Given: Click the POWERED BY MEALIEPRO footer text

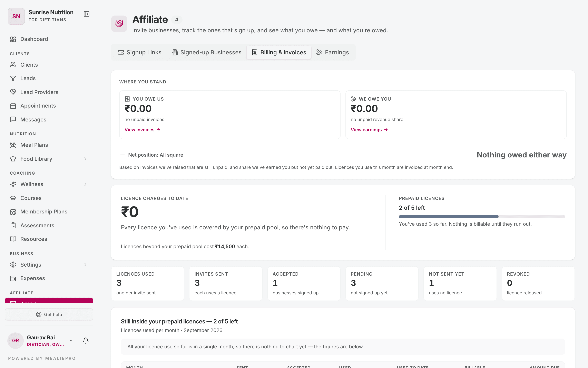Looking at the screenshot, I should point(42,358).
